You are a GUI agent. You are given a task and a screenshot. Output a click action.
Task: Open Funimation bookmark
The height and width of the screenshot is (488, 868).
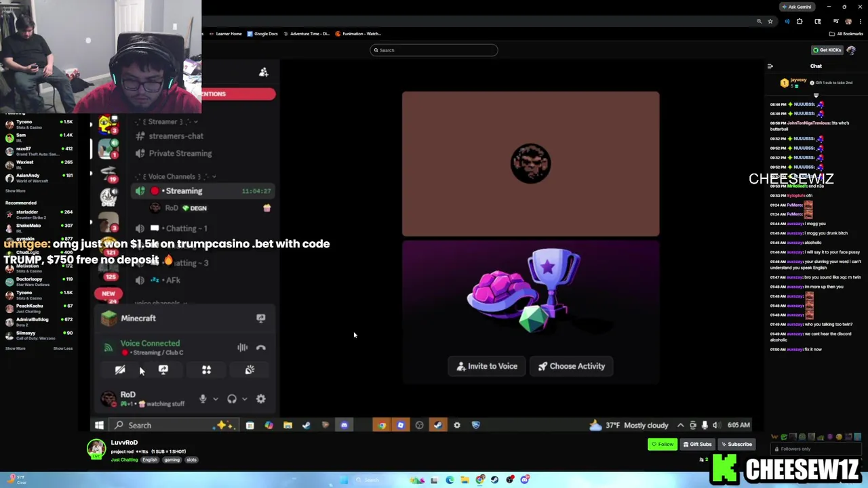[x=359, y=34]
